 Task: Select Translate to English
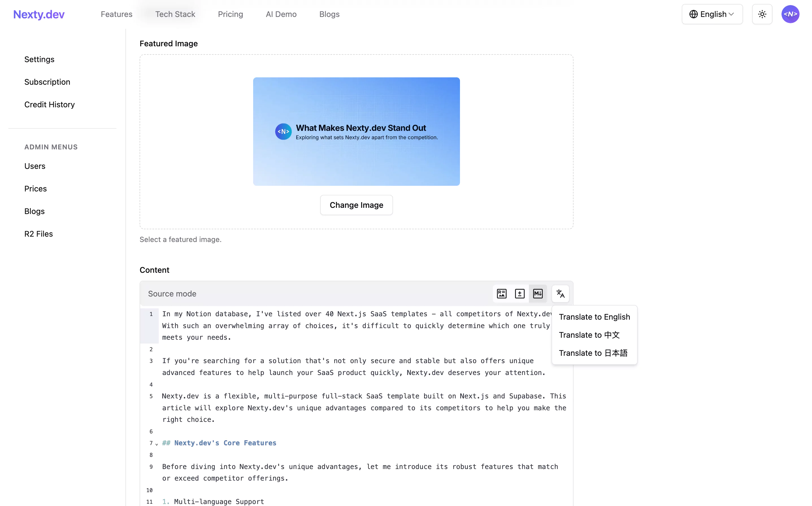click(x=594, y=317)
